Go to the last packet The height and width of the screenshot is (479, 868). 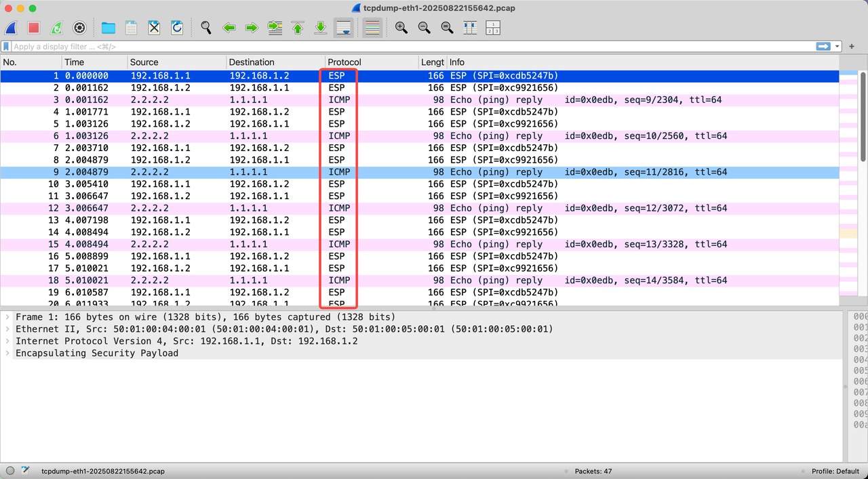321,28
